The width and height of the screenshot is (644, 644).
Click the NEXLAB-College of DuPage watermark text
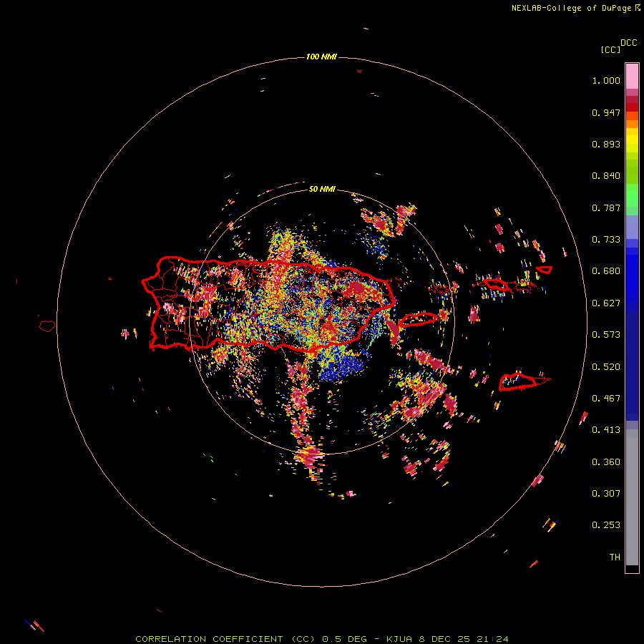click(575, 8)
